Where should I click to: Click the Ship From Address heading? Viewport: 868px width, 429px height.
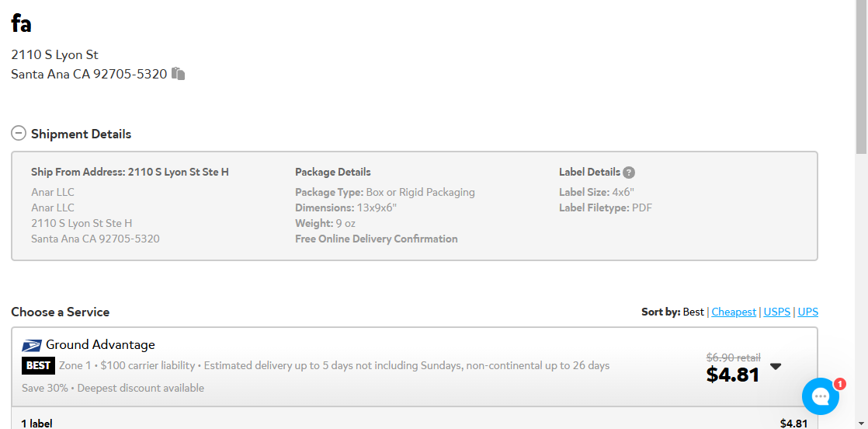click(130, 172)
